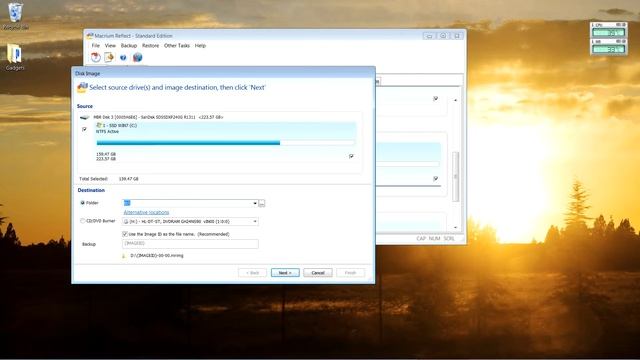Image resolution: width=640 pixels, height=360 pixels.
Task: Minimize the Macrium Reflect window
Action: 429,36
